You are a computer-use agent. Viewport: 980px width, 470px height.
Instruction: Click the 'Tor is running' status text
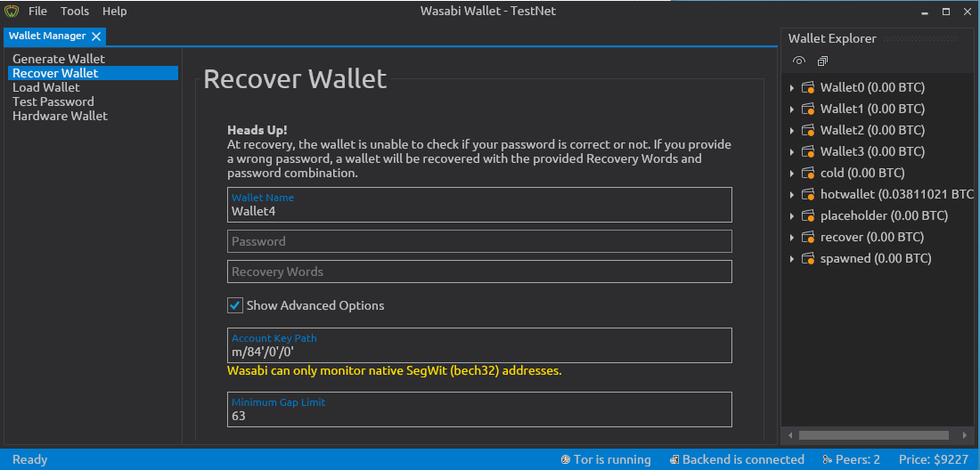coord(613,460)
